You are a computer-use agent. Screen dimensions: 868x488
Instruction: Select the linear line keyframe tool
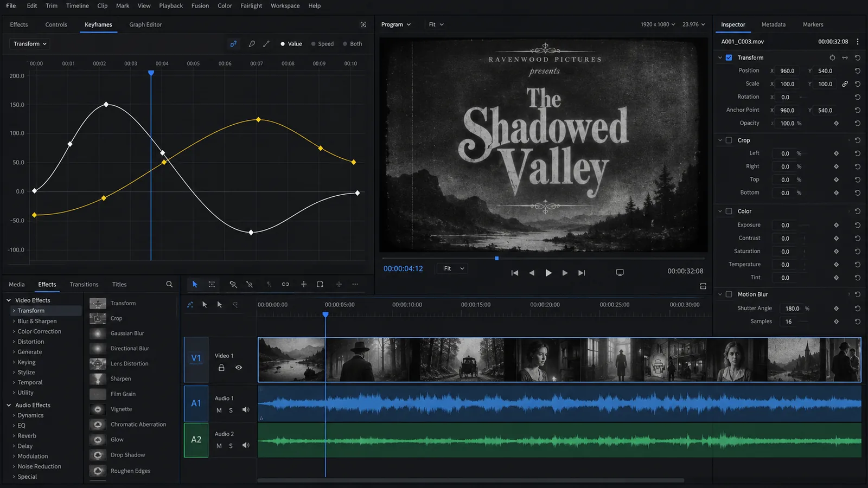266,44
